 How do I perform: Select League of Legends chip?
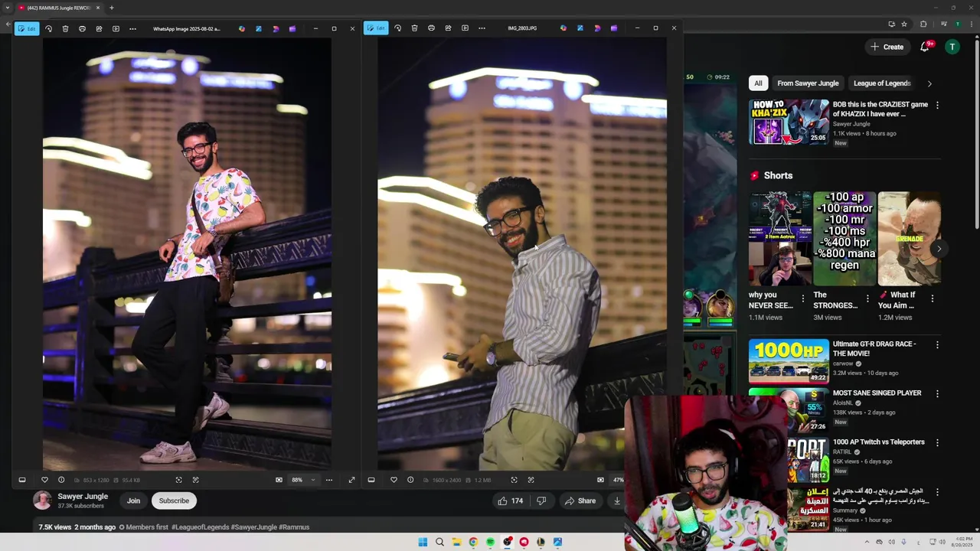pyautogui.click(x=882, y=83)
